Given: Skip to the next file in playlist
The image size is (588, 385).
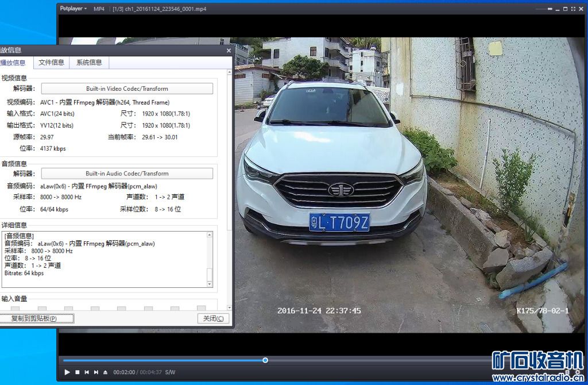Looking at the screenshot, I should (96, 372).
